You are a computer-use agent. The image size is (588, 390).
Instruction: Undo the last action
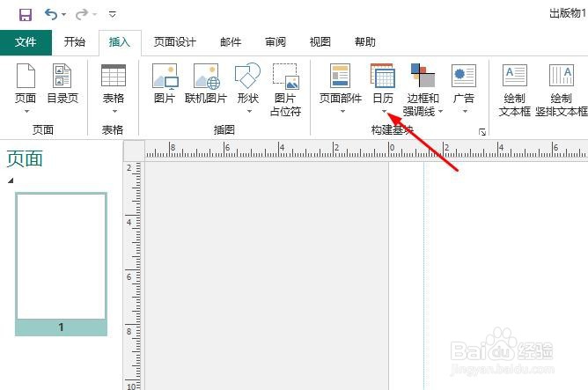coord(51,15)
